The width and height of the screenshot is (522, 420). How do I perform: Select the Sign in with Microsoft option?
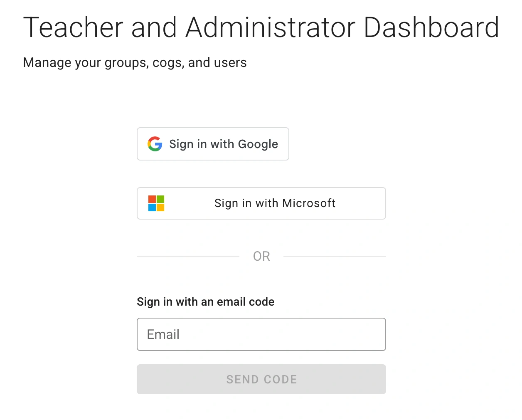[261, 203]
